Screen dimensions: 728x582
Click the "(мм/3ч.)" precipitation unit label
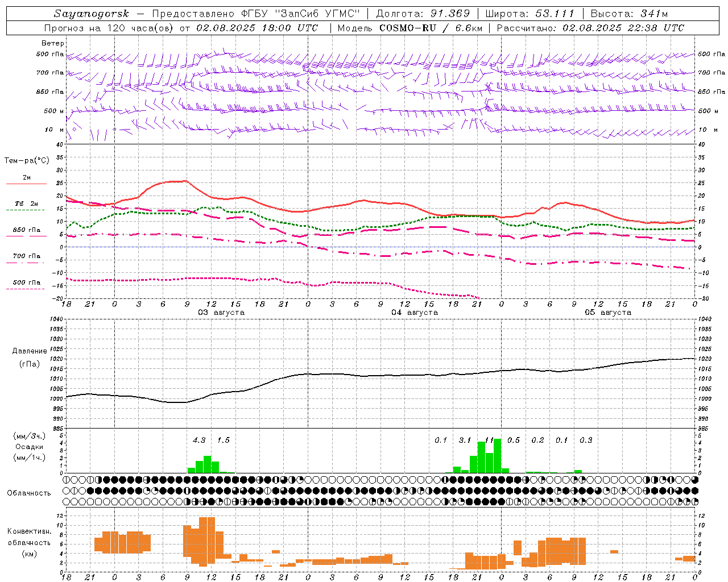[29, 436]
